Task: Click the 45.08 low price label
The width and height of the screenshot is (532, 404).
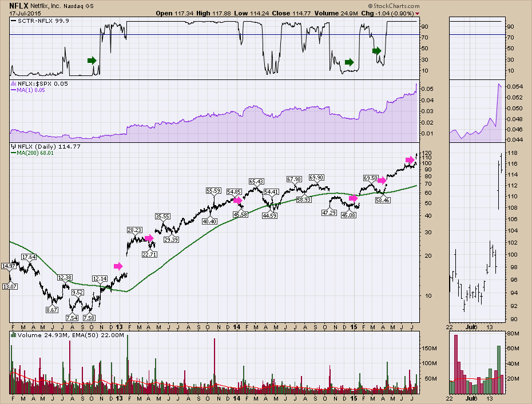Action: click(349, 215)
